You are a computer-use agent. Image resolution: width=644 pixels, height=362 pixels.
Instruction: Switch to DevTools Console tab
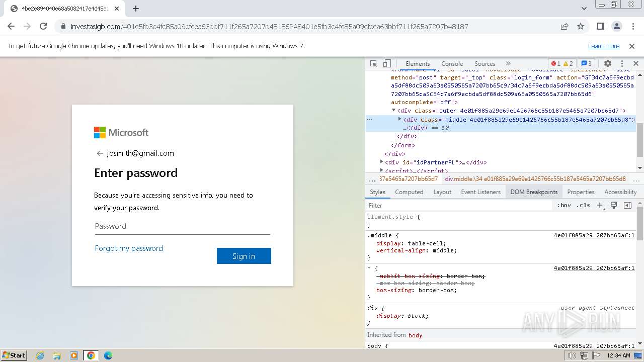click(x=452, y=63)
